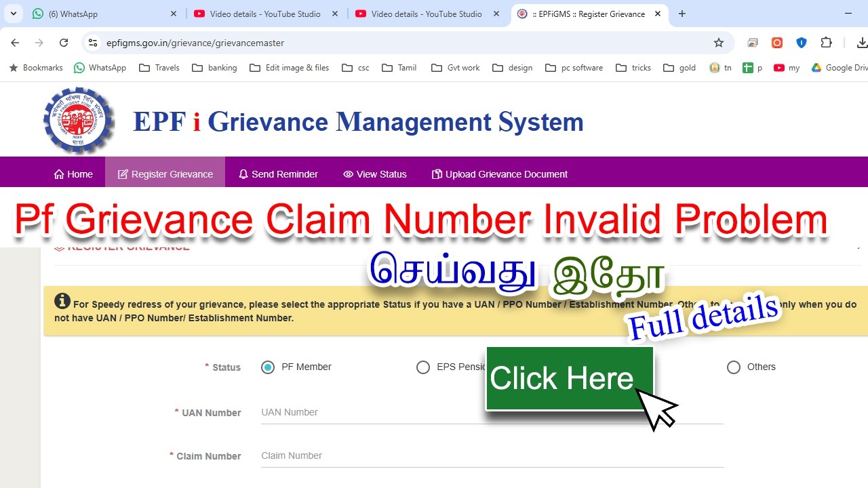Open the WhatsApp bookmark
Viewport: 868px width, 488px height.
100,68
